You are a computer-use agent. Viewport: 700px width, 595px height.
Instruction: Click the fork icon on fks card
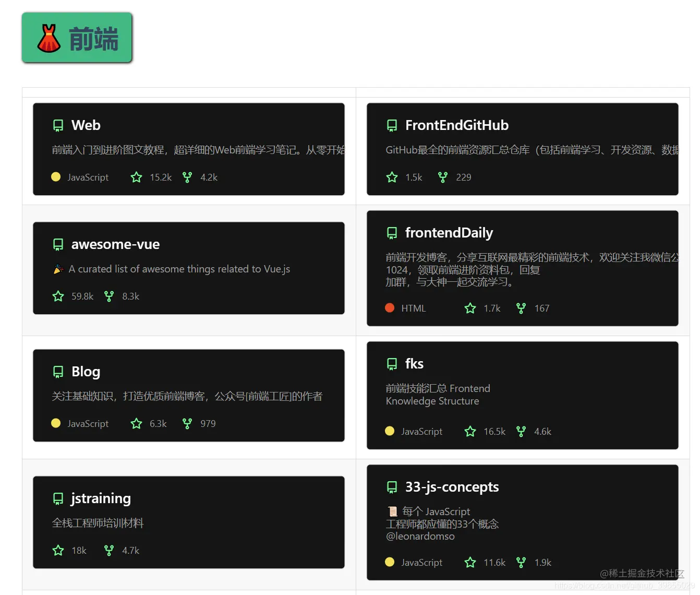(521, 432)
